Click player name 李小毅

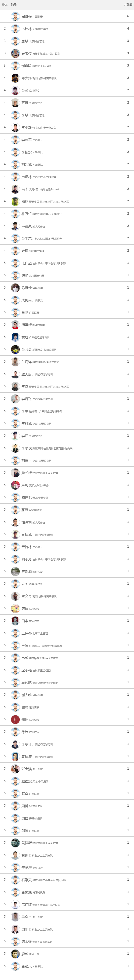[27, 127]
